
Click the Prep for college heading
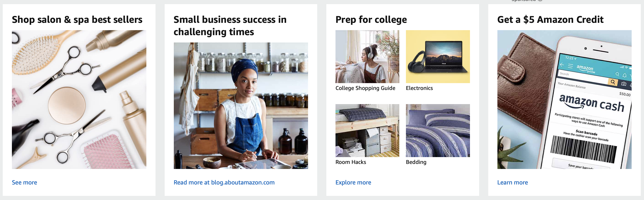point(371,19)
